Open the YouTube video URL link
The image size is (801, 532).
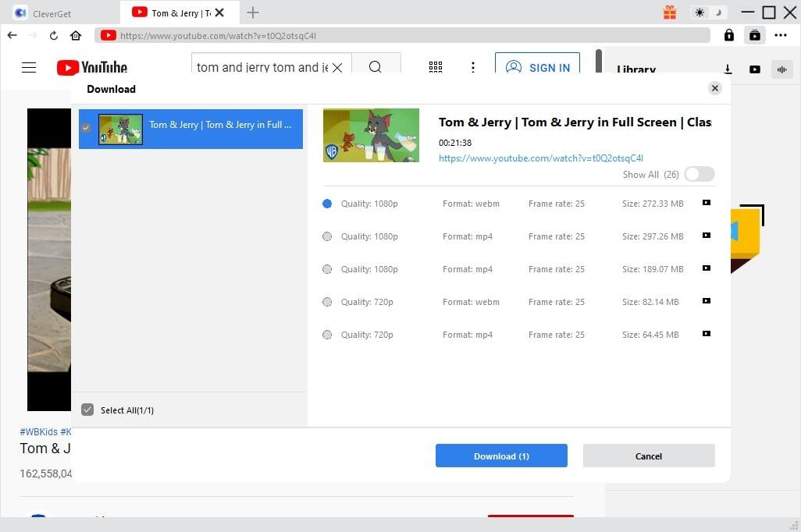(x=540, y=158)
